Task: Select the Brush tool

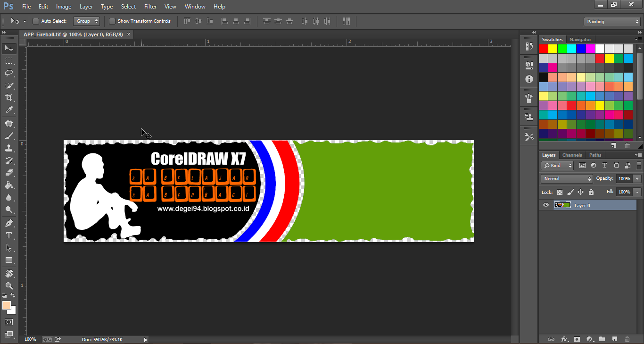Action: tap(9, 136)
